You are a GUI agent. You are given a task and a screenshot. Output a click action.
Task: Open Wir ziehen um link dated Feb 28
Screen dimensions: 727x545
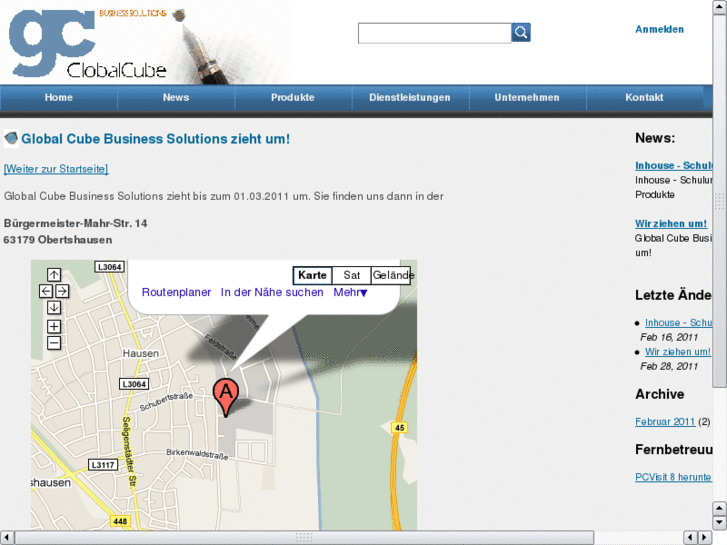677,352
